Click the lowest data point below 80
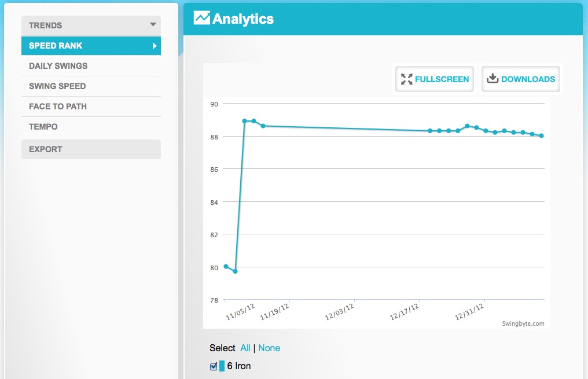This screenshot has width=588, height=379. click(x=235, y=271)
